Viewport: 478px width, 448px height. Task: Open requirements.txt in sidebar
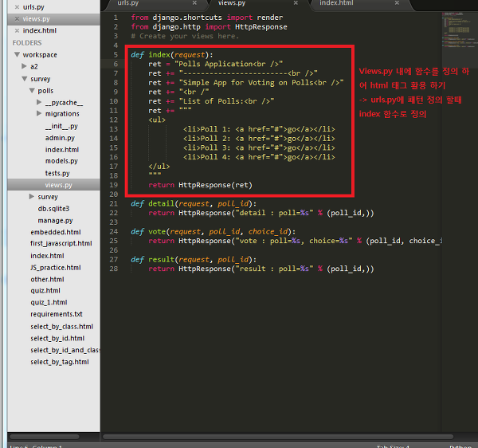click(57, 314)
